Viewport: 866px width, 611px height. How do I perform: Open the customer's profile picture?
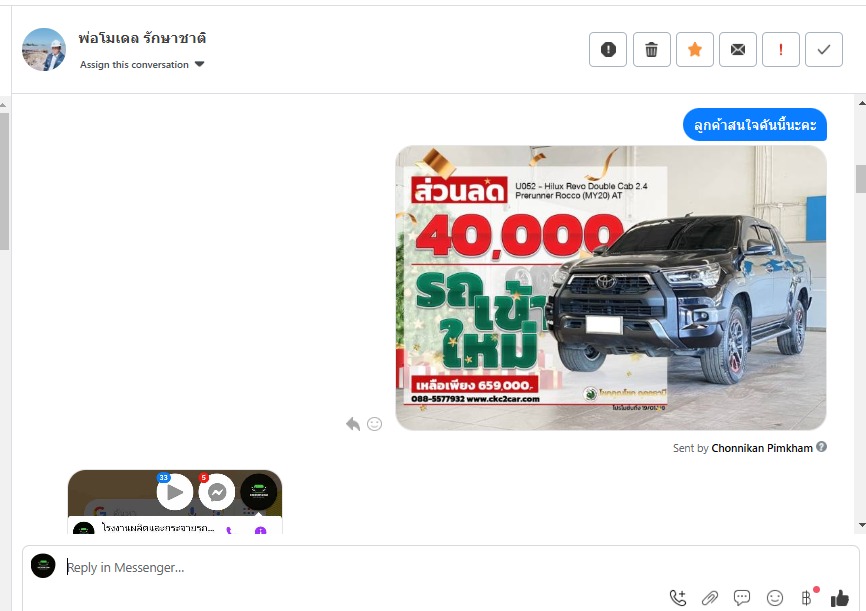tap(44, 50)
